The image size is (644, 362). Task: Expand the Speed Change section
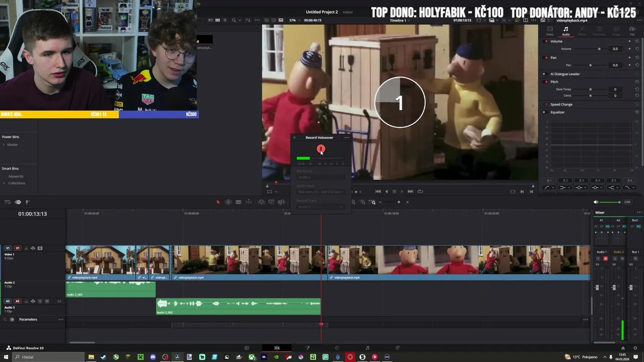coord(561,105)
